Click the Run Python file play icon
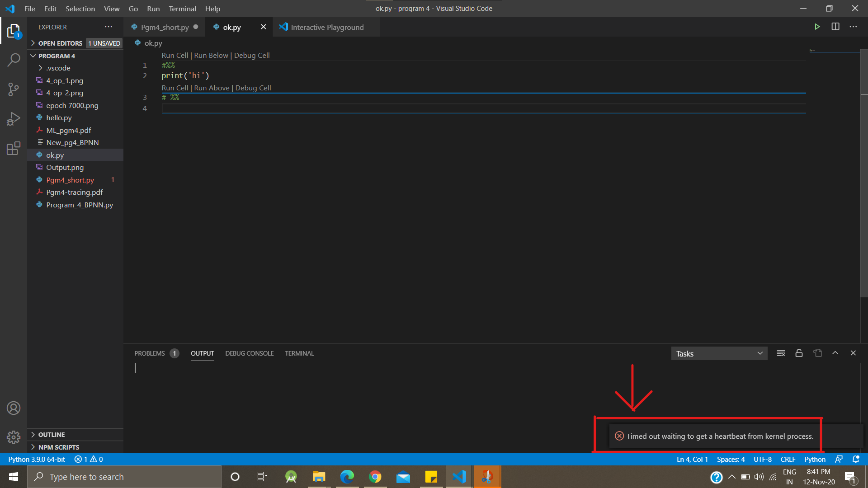Image resolution: width=868 pixels, height=488 pixels. [x=817, y=27]
